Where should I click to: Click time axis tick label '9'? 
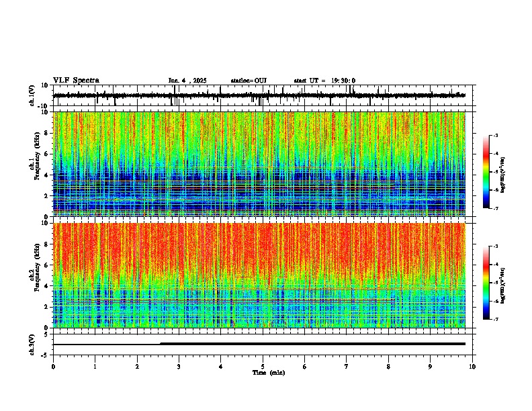(x=430, y=367)
